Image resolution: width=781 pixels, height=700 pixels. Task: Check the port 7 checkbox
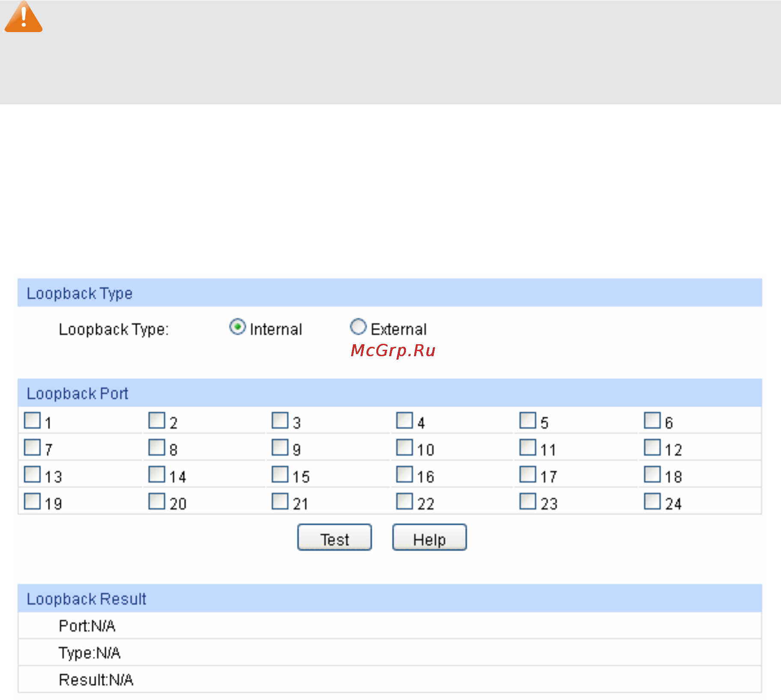pos(33,447)
